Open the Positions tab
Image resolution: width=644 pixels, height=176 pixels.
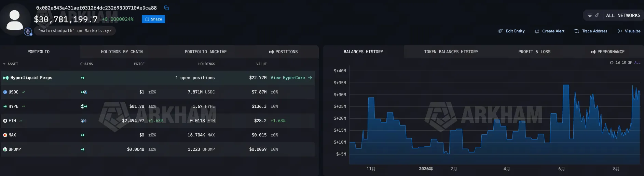tap(283, 52)
